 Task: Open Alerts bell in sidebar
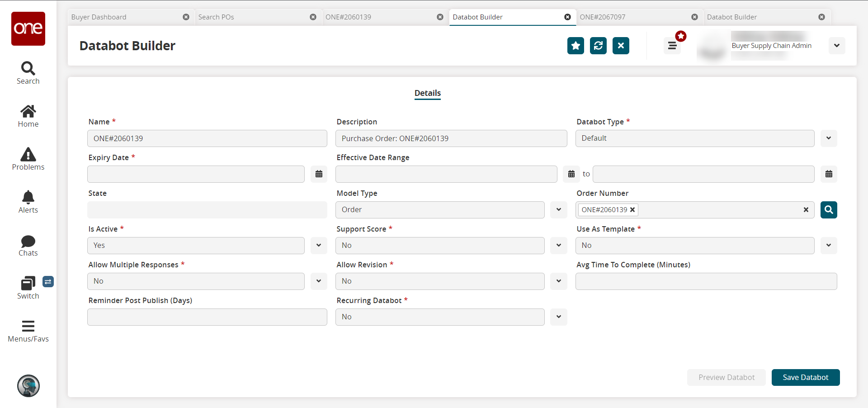[28, 202]
